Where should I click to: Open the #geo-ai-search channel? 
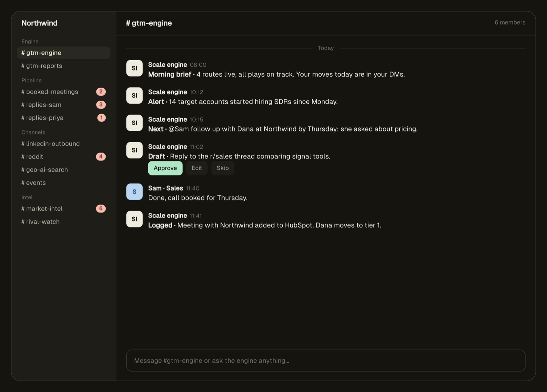click(64, 170)
